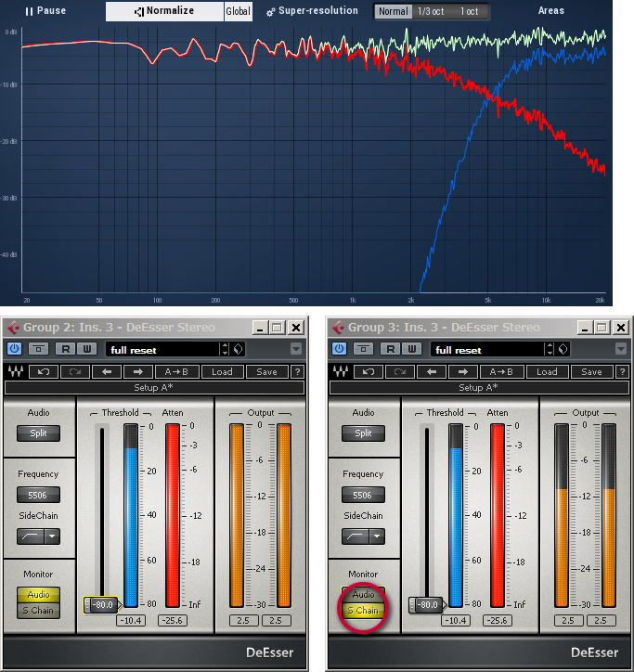The width and height of the screenshot is (634, 672).
Task: Click Load in Group 3 DeEsser
Action: click(x=547, y=372)
